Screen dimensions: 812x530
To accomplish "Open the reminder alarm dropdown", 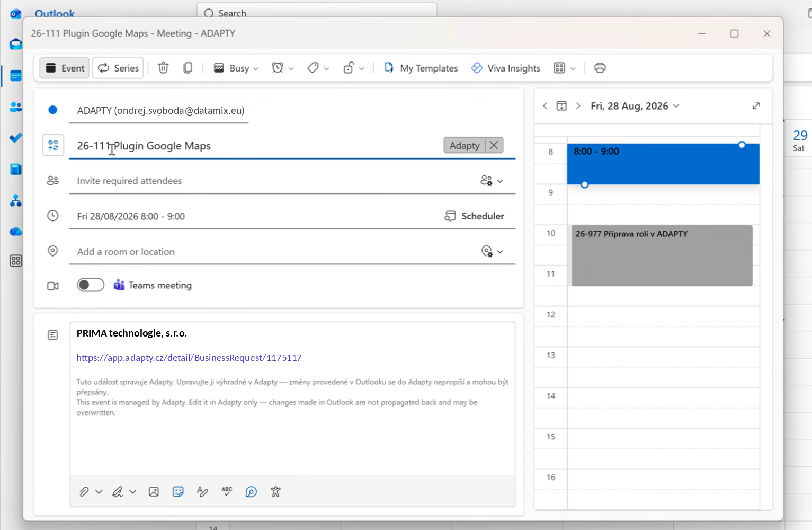I will [282, 68].
